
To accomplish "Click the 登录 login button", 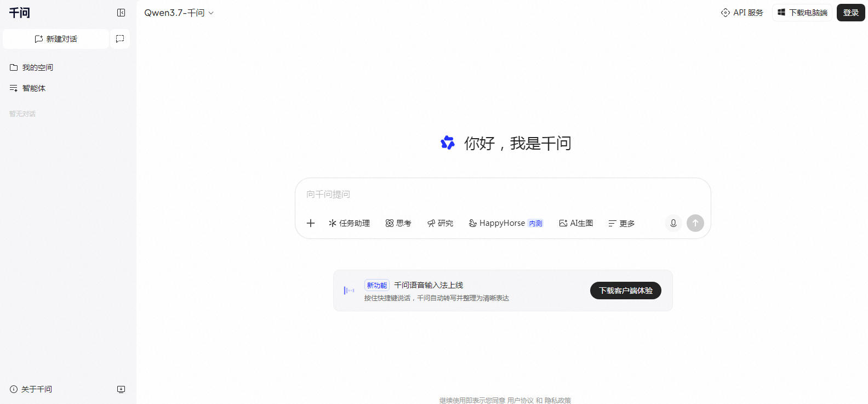I will (x=850, y=13).
